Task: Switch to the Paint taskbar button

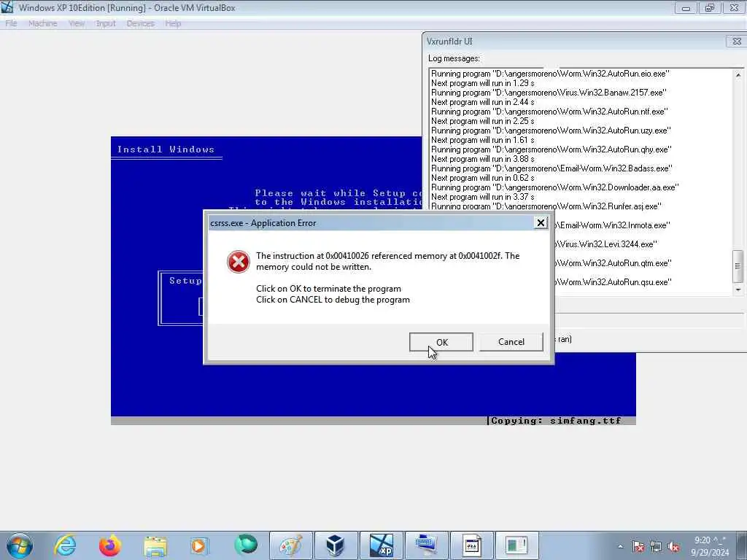Action: (291, 545)
